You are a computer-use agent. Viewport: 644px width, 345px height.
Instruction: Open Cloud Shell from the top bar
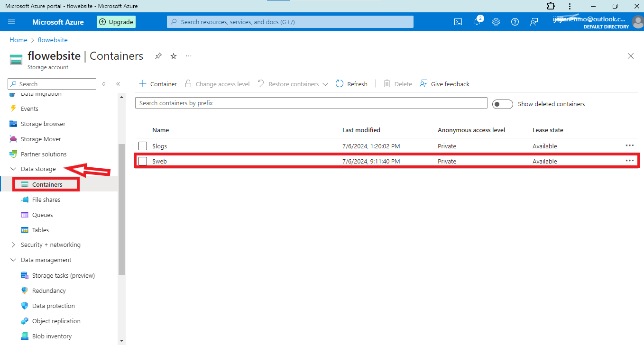point(458,22)
